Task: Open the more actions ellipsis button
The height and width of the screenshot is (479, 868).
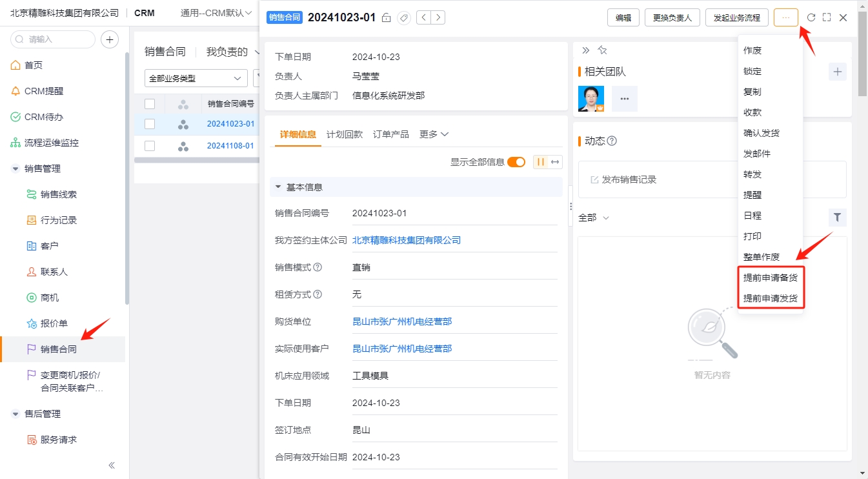Action: (x=785, y=17)
